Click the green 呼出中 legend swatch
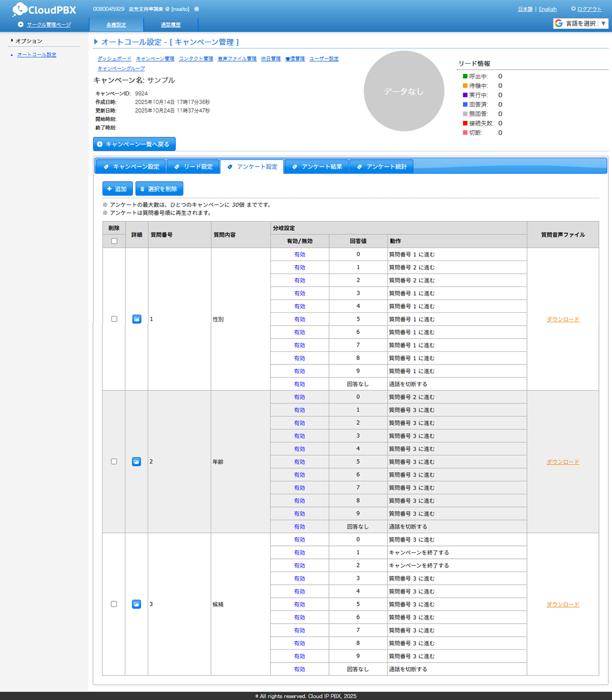Screen dimensions: 612x700 [465, 77]
